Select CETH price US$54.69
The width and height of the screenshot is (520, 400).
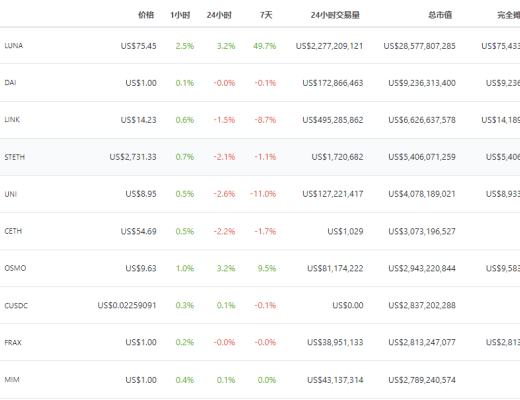138,231
